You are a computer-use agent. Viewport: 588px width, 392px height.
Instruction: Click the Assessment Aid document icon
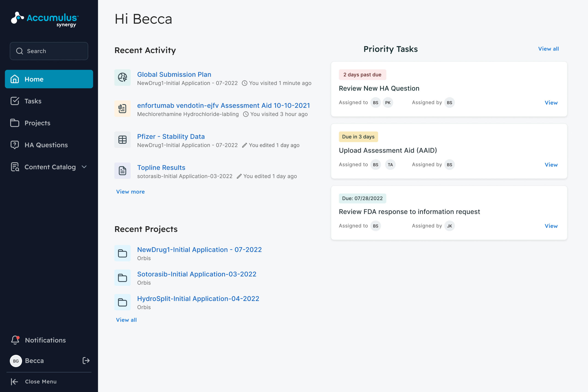122,108
